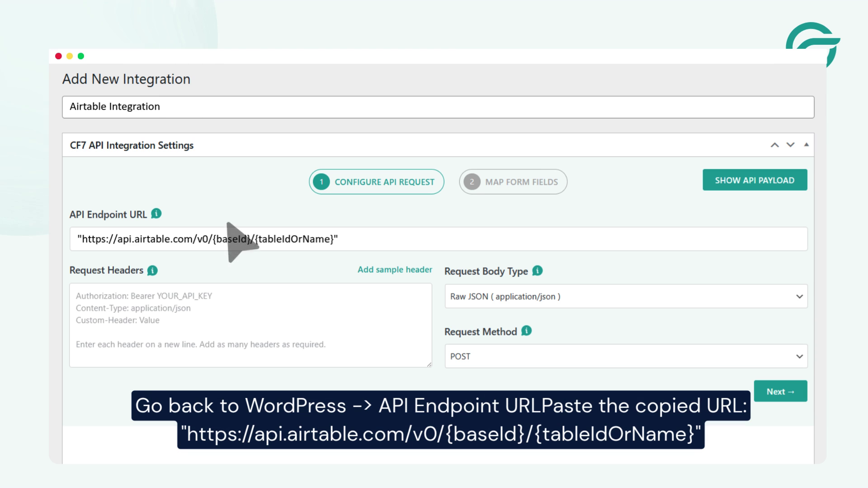Open Request Body Type dropdown

click(626, 296)
